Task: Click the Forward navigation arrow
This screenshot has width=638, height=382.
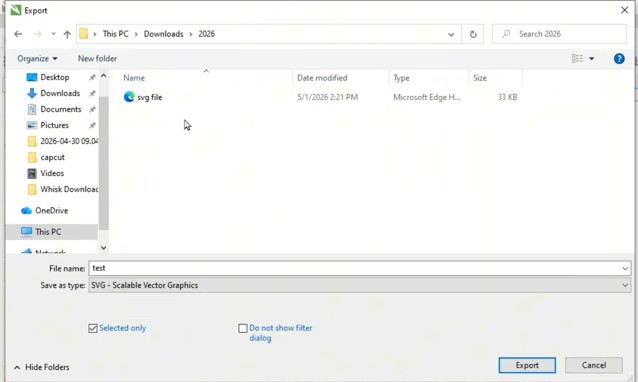Action: tap(37, 34)
